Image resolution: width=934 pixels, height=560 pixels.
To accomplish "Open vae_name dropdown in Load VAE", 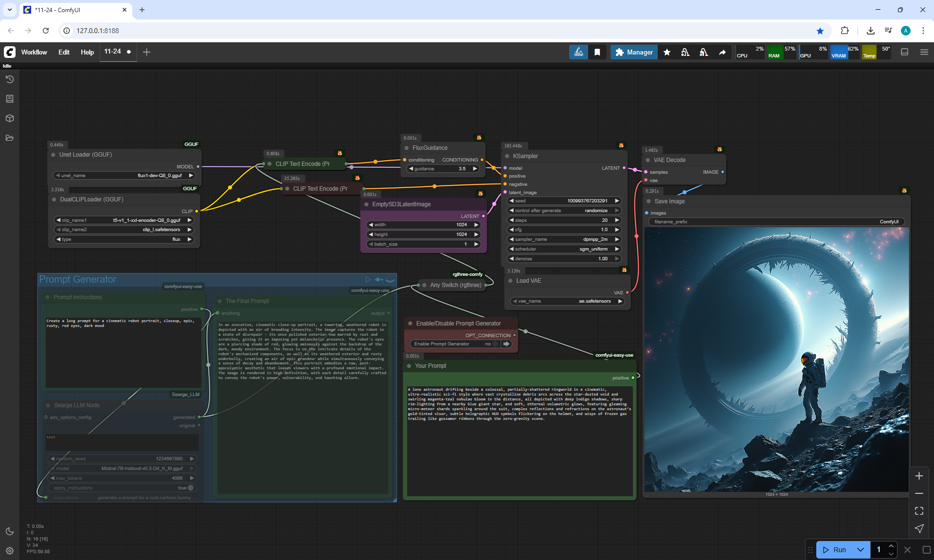I will [567, 301].
